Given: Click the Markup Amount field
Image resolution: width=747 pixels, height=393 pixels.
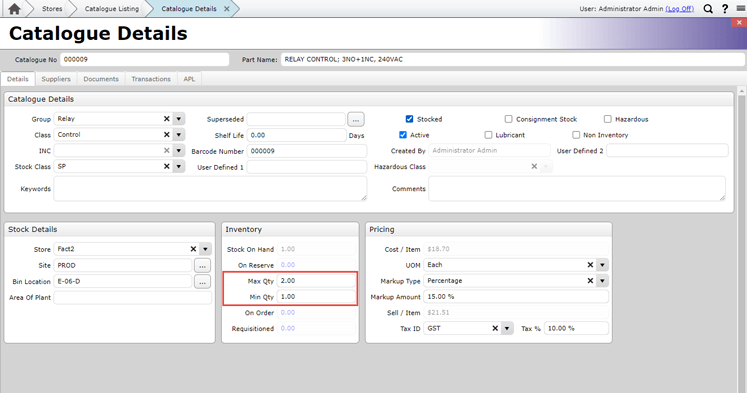Looking at the screenshot, I should click(516, 296).
